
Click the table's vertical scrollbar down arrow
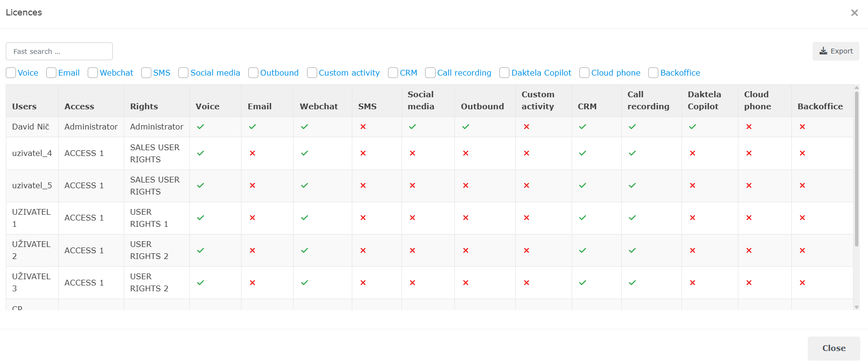point(856,307)
